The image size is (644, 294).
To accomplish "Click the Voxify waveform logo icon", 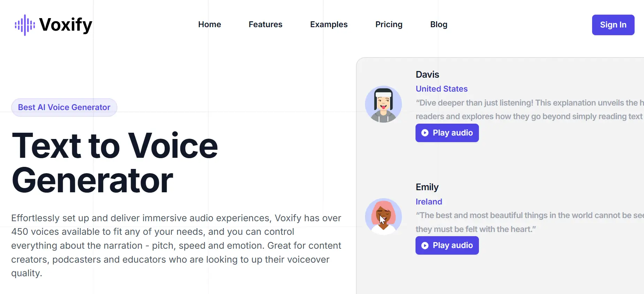I will point(25,25).
